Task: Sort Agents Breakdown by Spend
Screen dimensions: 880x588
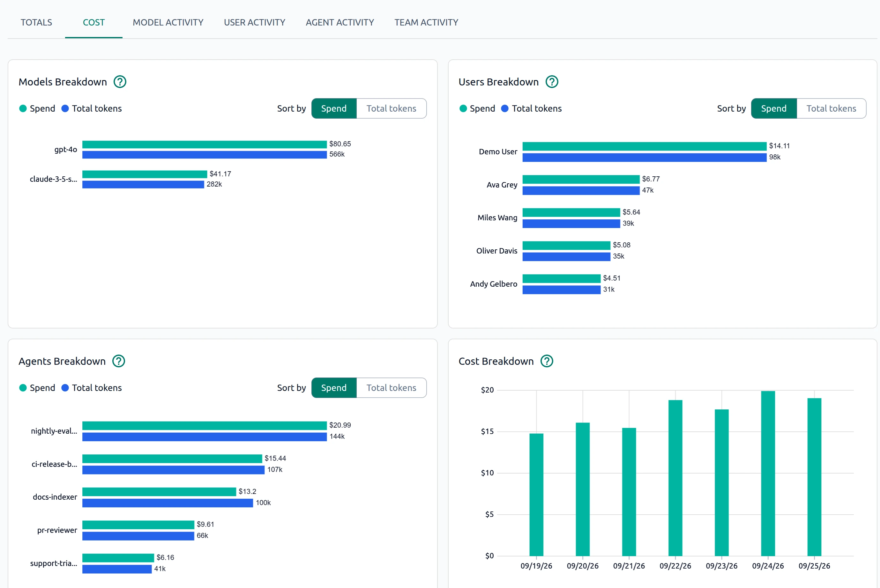Action: click(x=334, y=388)
